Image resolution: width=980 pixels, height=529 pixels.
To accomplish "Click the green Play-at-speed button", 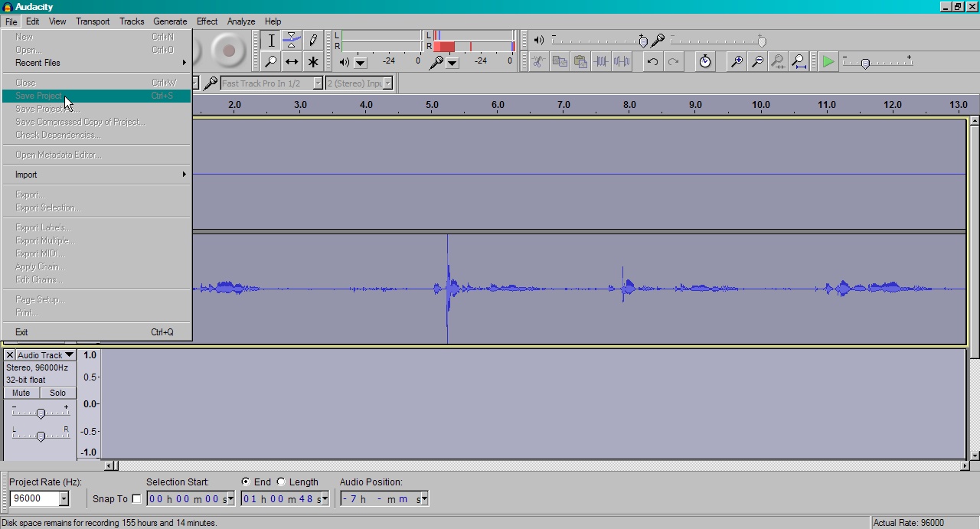I will 828,61.
